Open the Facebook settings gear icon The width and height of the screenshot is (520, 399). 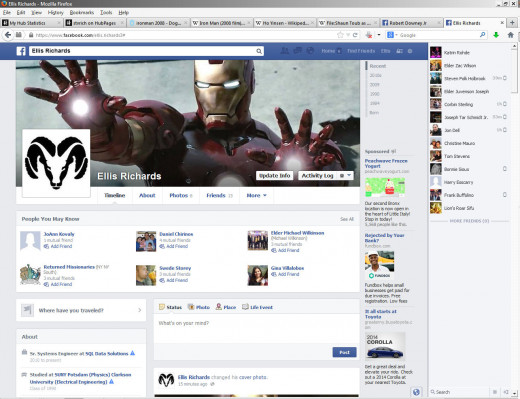[x=410, y=51]
